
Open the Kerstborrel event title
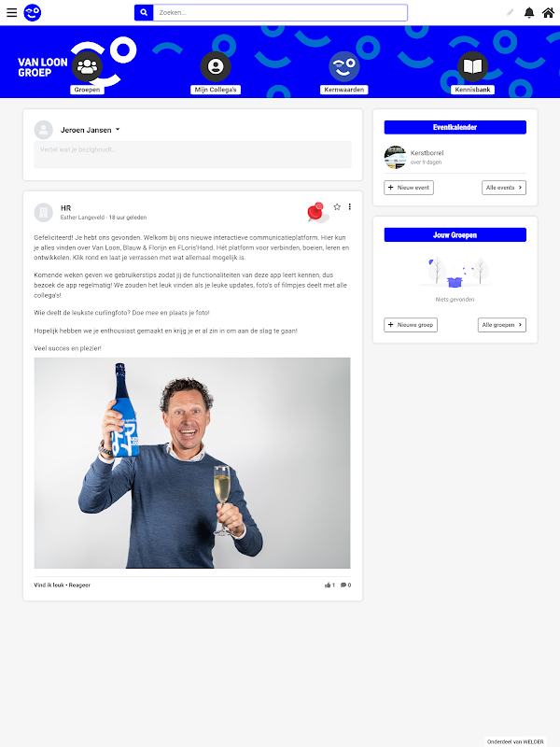click(x=427, y=153)
